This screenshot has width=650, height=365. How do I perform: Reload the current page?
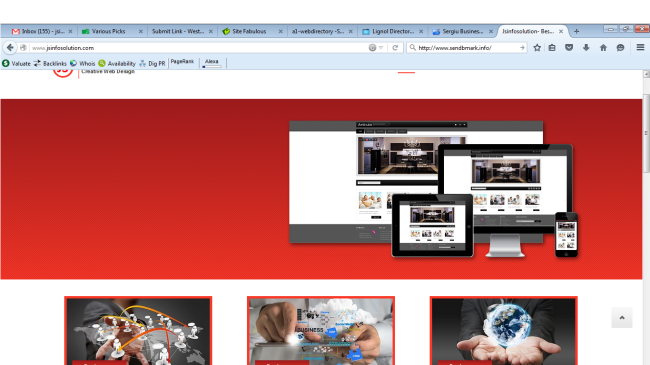point(395,48)
